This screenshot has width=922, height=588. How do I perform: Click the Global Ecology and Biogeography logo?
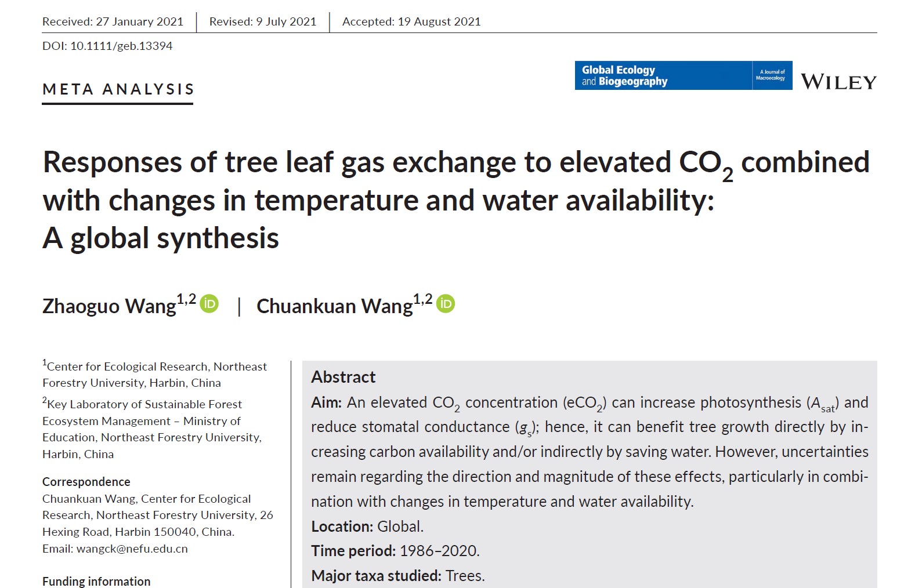pyautogui.click(x=663, y=76)
